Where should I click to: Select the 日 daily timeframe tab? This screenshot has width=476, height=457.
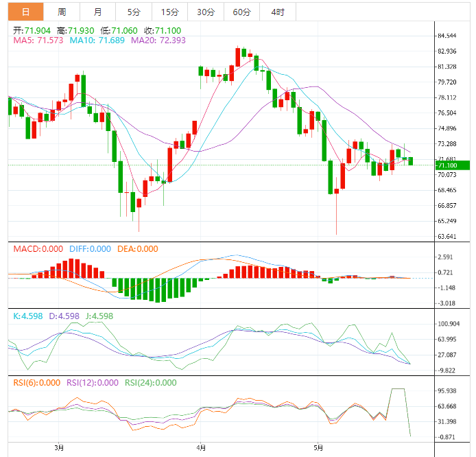tap(26, 12)
